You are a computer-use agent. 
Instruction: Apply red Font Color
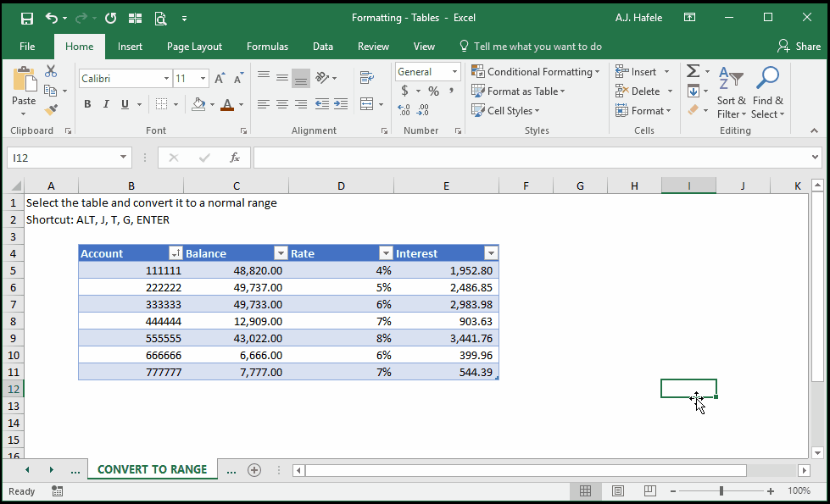(227, 104)
